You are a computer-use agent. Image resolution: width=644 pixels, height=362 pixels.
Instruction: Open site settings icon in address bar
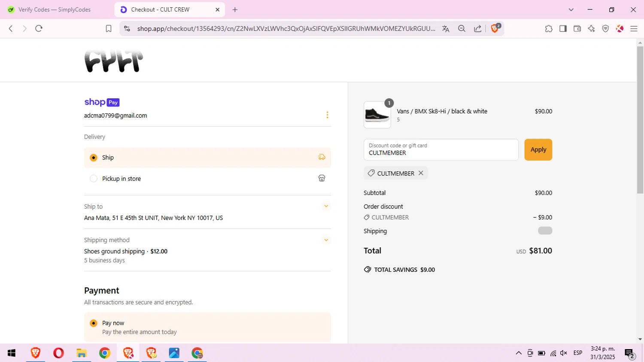click(127, 28)
